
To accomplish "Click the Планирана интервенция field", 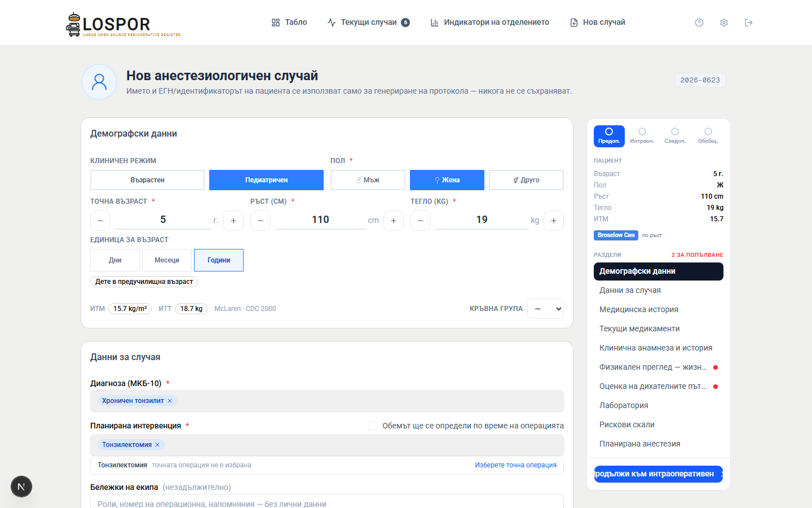I will 327,445.
